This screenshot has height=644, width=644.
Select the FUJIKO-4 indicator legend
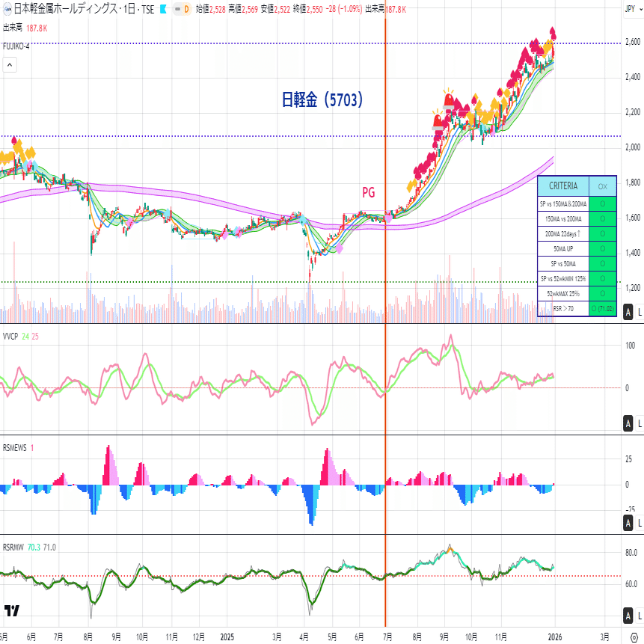(x=16, y=46)
